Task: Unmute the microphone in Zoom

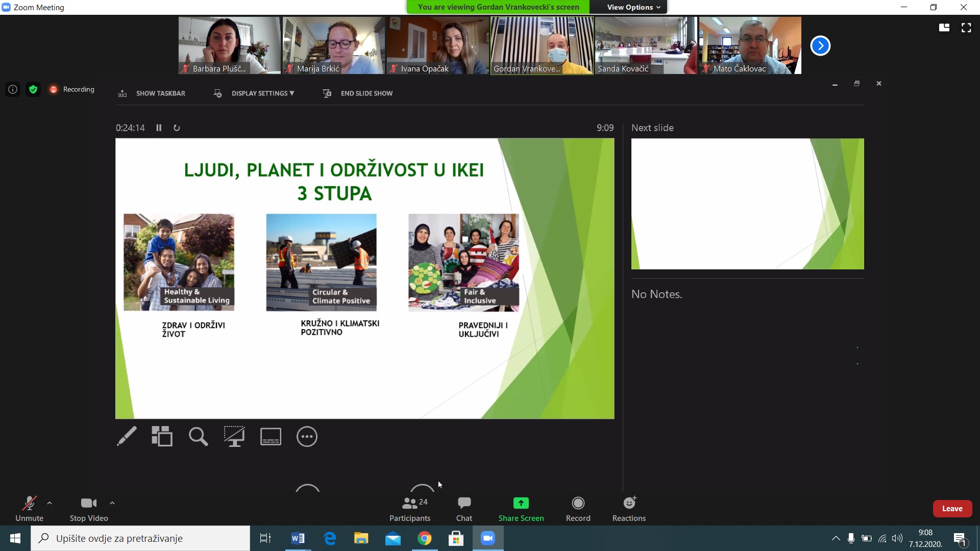Action: click(29, 509)
